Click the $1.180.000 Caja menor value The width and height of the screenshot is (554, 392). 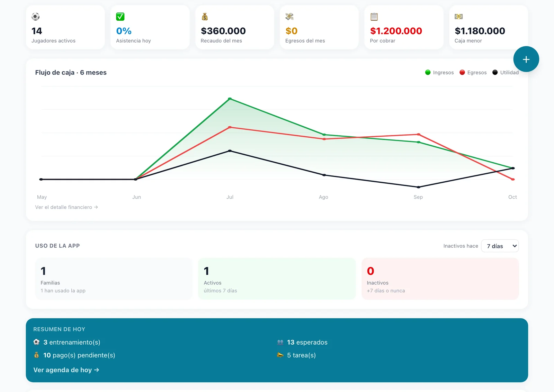pos(480,31)
